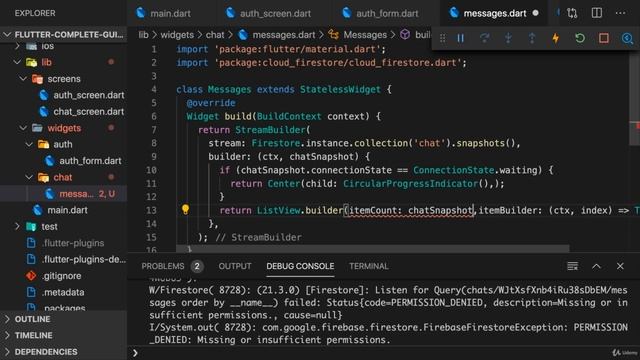Open the widget inspector magnifier icon
This screenshot has width=640, height=360.
627,38
